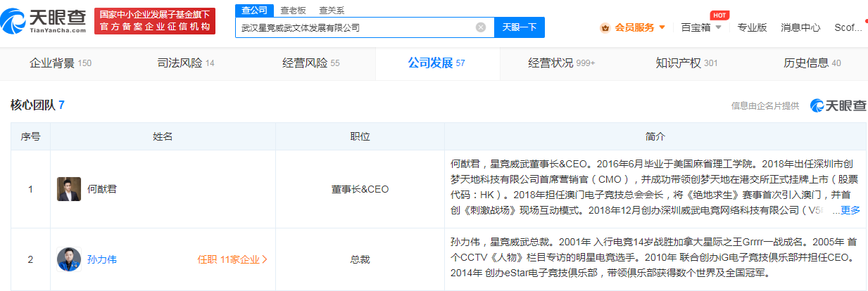Switch to the 查公司 search tab

coord(254,10)
